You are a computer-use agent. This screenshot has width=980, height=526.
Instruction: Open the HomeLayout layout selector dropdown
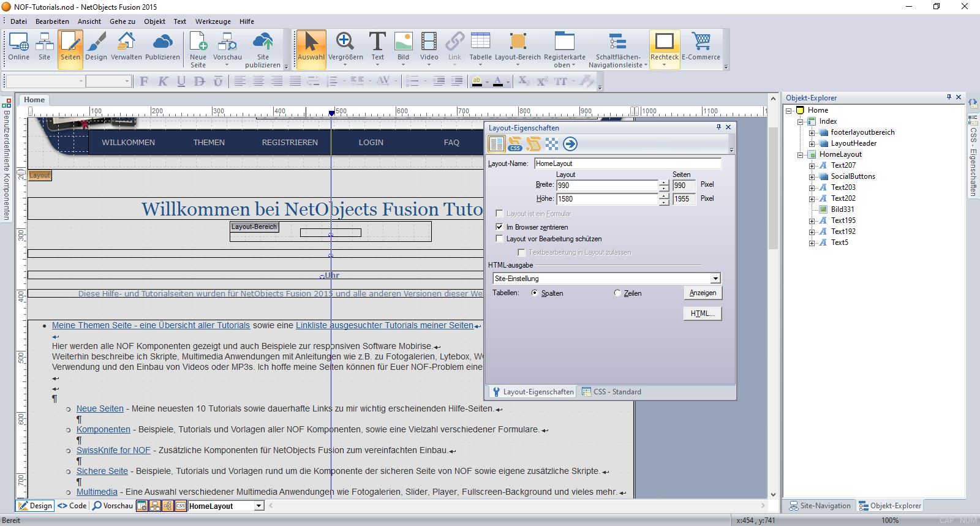[258, 506]
